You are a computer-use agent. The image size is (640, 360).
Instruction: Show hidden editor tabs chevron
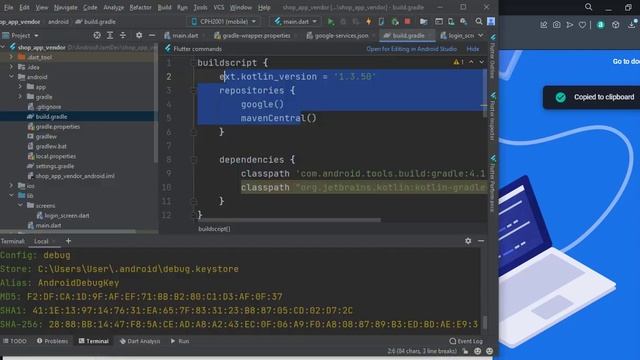click(481, 36)
